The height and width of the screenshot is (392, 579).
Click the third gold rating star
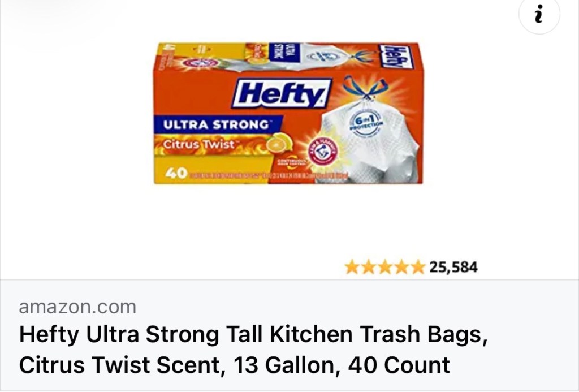click(x=385, y=267)
